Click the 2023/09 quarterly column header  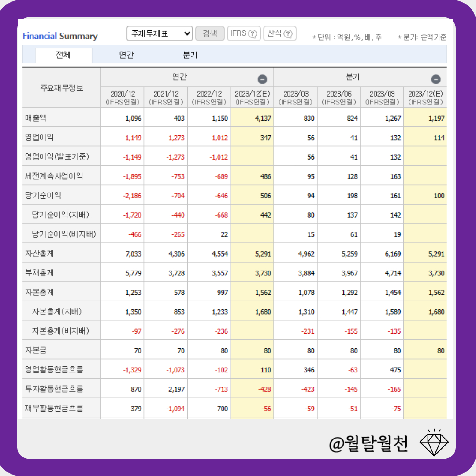pyautogui.click(x=382, y=97)
